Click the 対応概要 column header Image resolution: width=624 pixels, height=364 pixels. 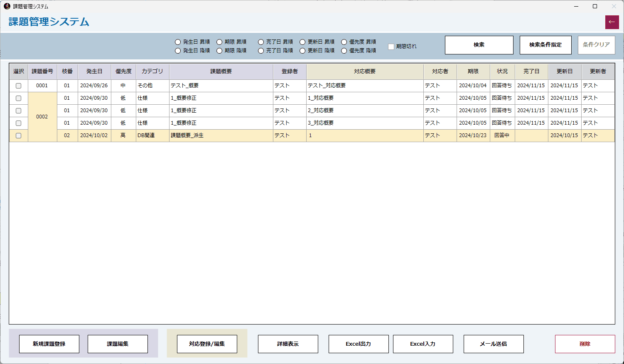tap(365, 71)
